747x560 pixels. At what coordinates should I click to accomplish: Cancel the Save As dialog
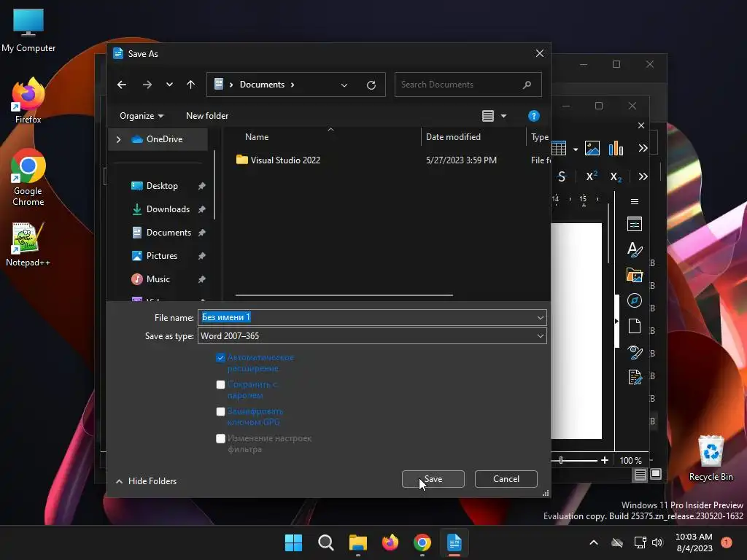506,479
